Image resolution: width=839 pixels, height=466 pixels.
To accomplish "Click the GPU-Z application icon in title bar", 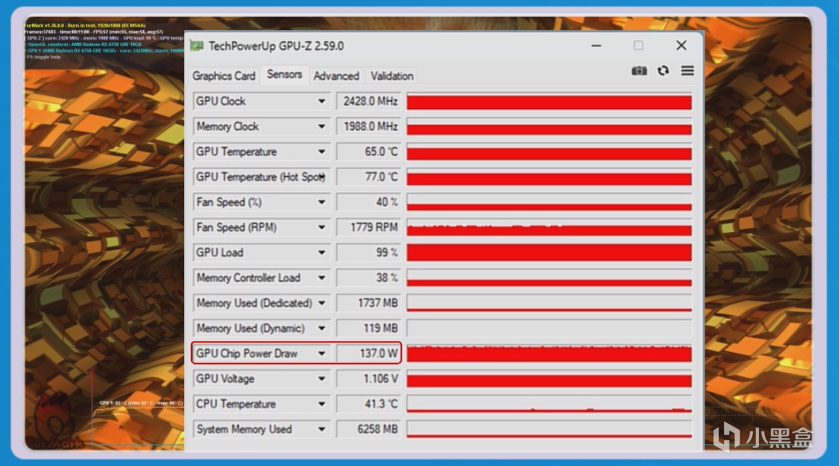I will (197, 46).
